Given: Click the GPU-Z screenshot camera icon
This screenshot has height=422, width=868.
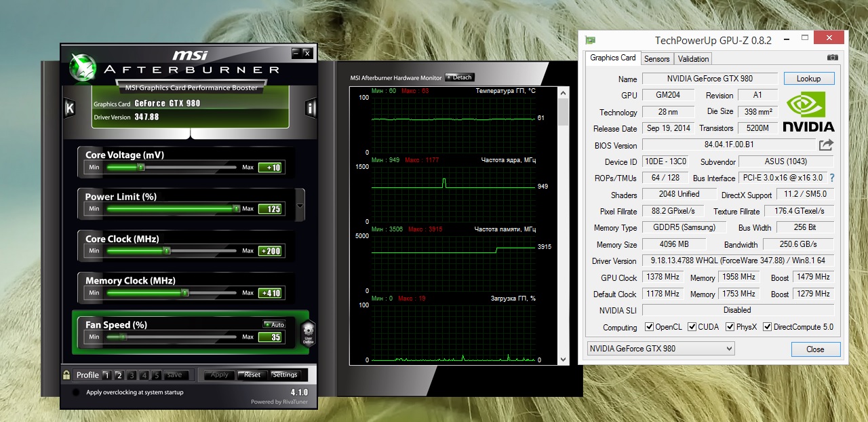Looking at the screenshot, I should point(832,58).
